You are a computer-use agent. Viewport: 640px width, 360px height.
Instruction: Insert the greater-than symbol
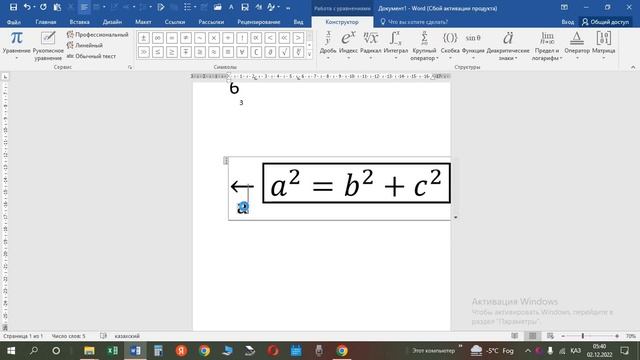tap(298, 38)
